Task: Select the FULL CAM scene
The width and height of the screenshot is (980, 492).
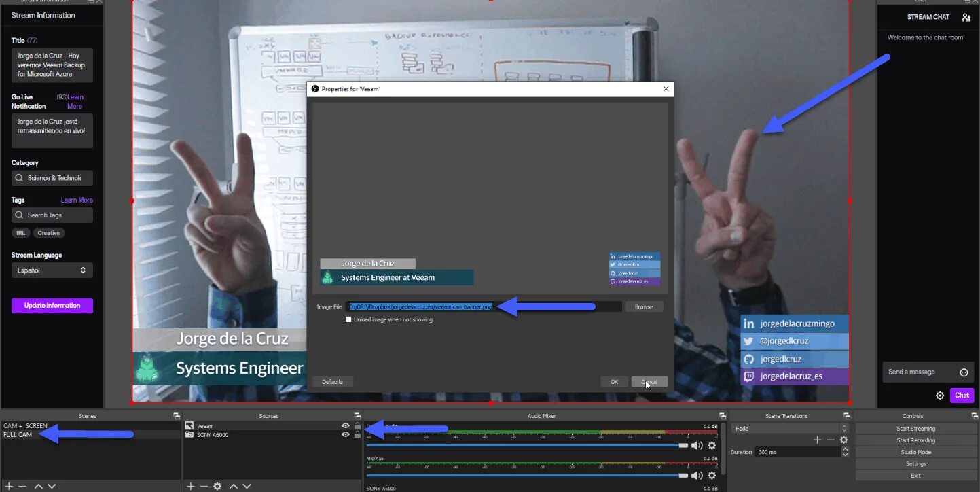Action: tap(90, 435)
